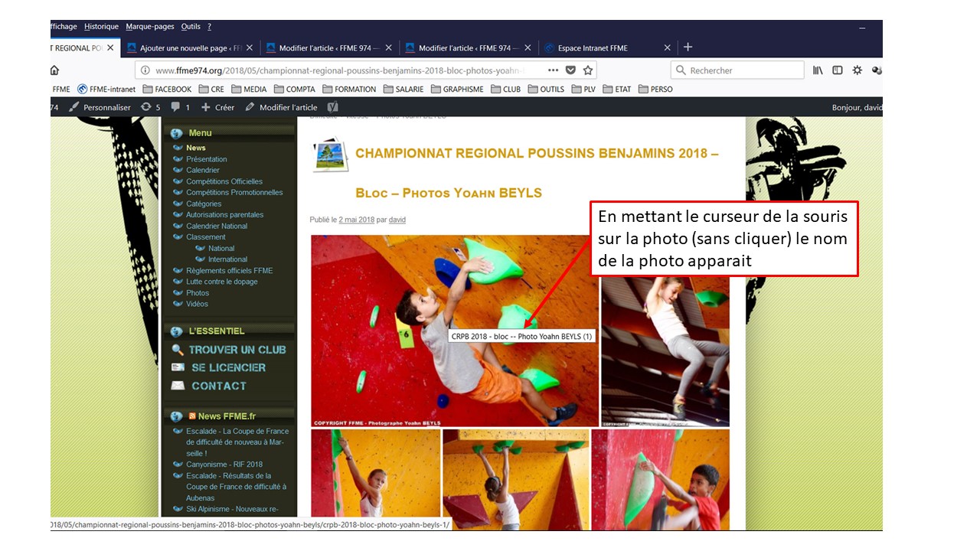Click the Rechercher search field
The width and height of the screenshot is (980, 551).
pos(743,70)
